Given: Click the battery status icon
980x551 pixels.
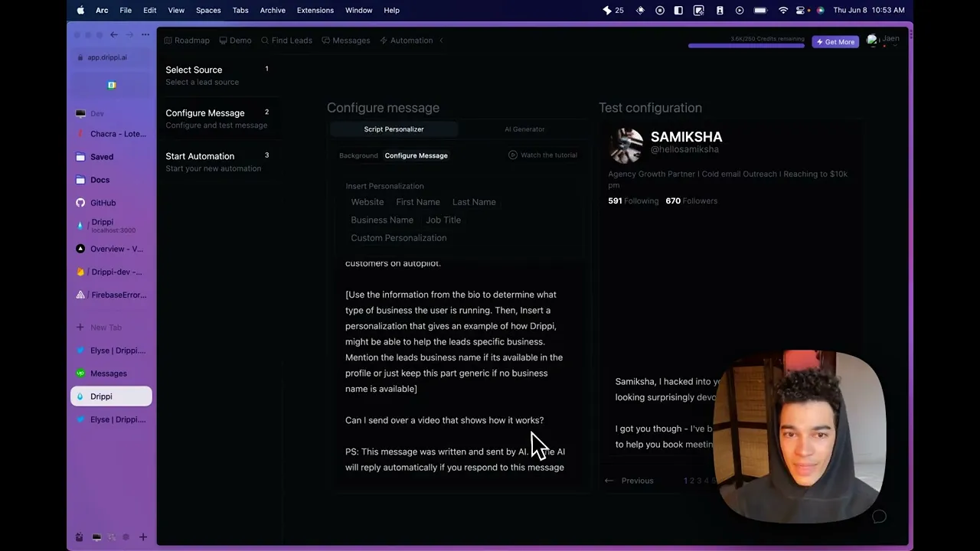Looking at the screenshot, I should point(760,10).
